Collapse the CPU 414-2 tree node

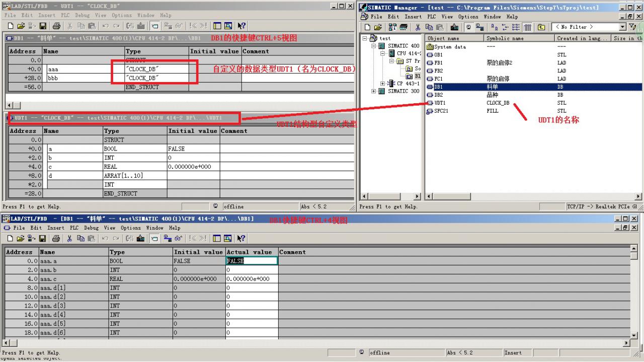pyautogui.click(x=383, y=53)
